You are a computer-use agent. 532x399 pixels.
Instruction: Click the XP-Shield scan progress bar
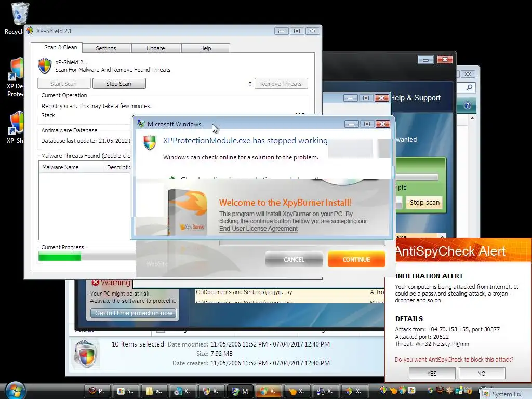click(x=87, y=257)
